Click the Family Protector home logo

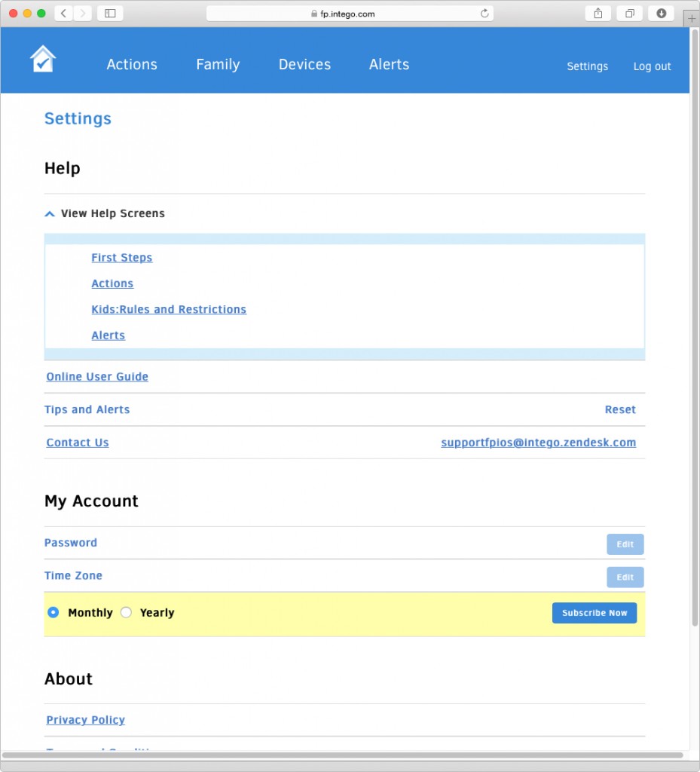43,59
